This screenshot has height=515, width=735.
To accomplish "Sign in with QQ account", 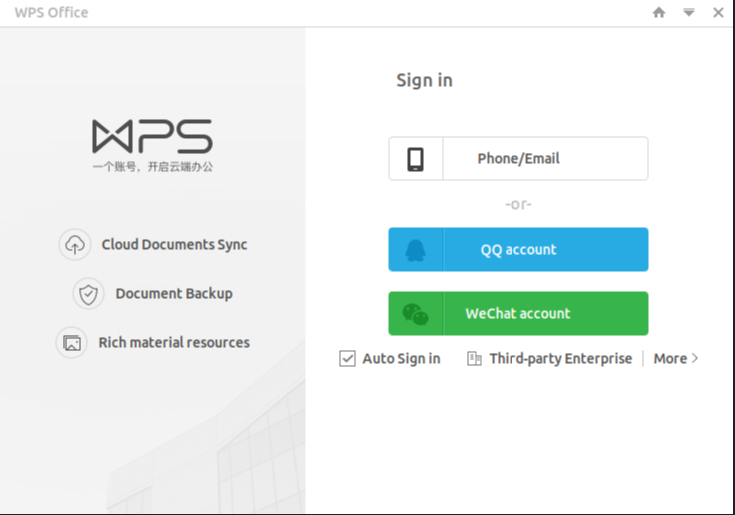I will click(518, 249).
